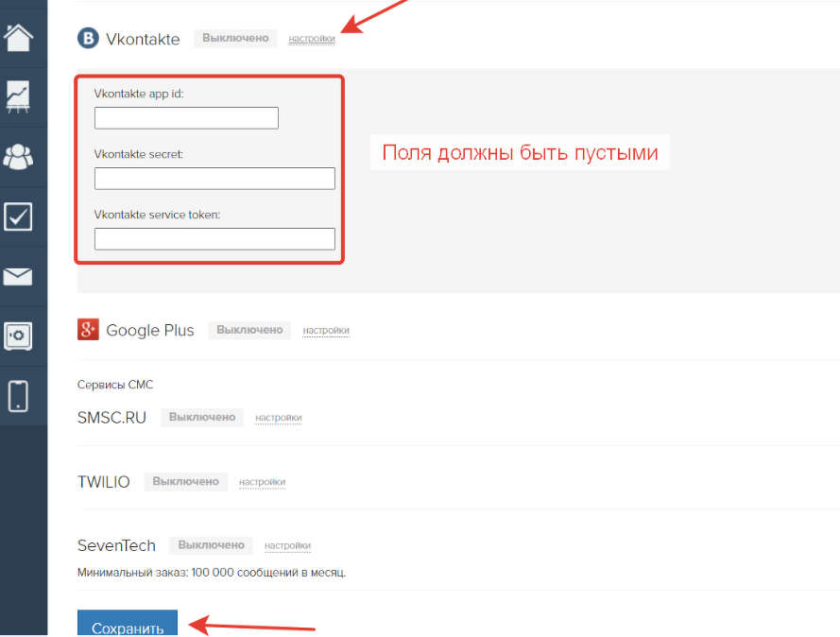The width and height of the screenshot is (840, 637).
Task: Click the Vkontakte secret label
Action: 138,154
